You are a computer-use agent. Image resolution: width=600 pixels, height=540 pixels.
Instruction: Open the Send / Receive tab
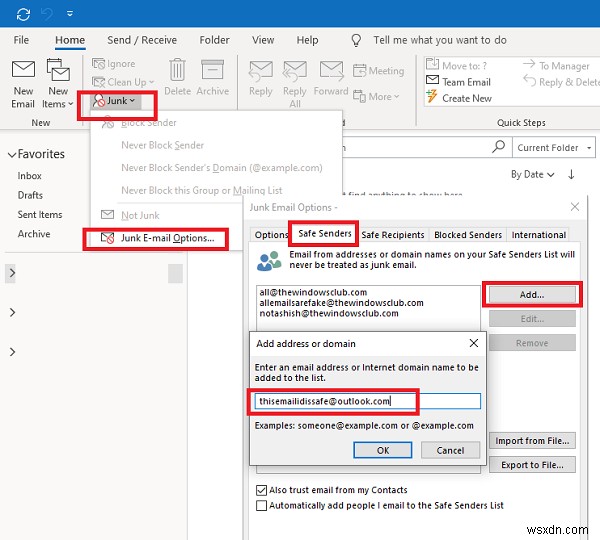pos(142,40)
